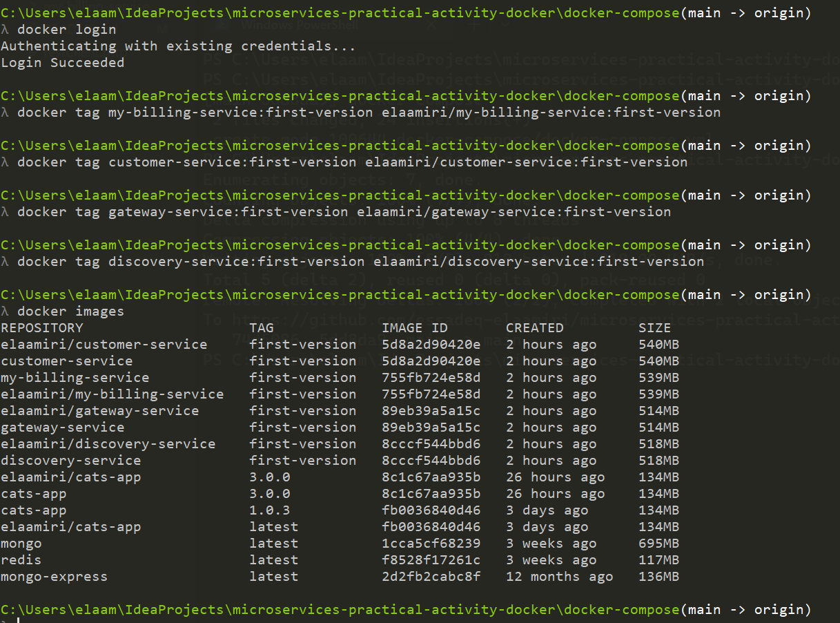Viewport: 840px width, 623px height.
Task: Click '3 days ago' in cats-app 1.0.3 row
Action: pyautogui.click(x=547, y=510)
